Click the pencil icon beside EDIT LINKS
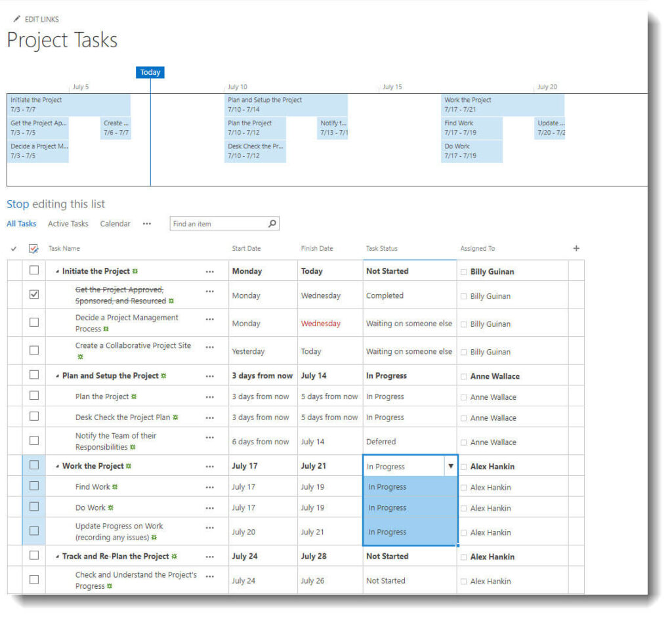This screenshot has width=672, height=619. [x=16, y=19]
